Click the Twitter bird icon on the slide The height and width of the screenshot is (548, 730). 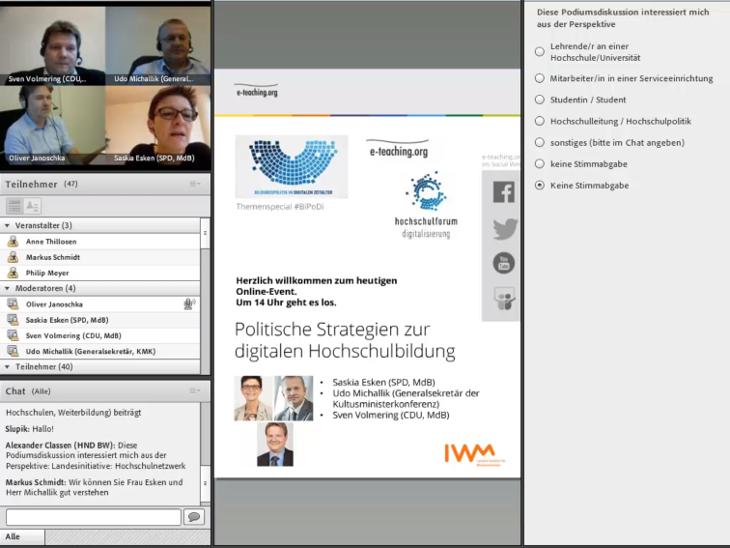(505, 228)
